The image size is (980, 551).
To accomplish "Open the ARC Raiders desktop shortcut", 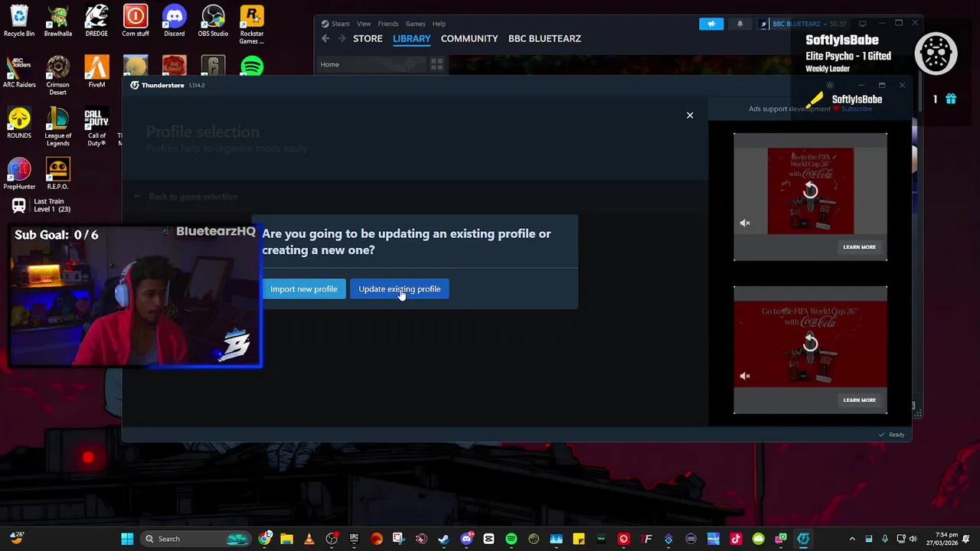I will coord(19,73).
